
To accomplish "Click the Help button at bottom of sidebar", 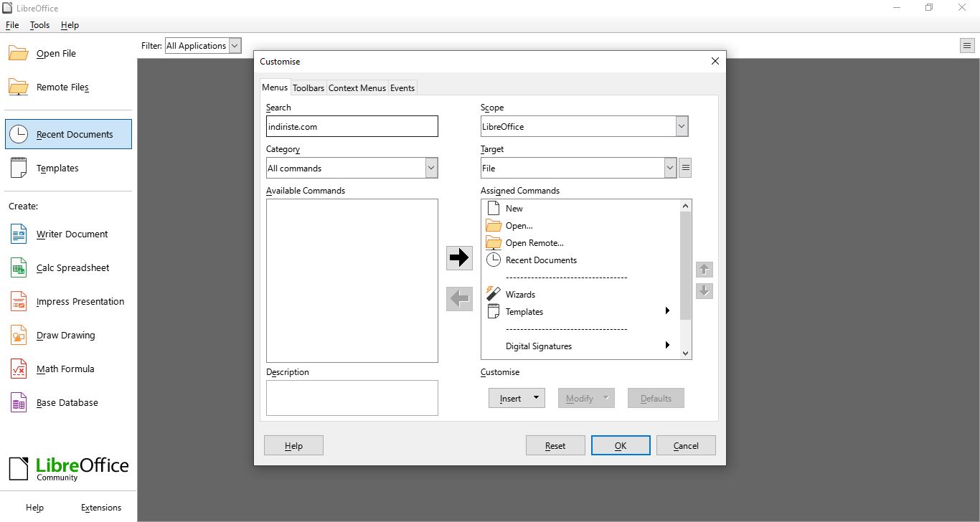I will (34, 508).
